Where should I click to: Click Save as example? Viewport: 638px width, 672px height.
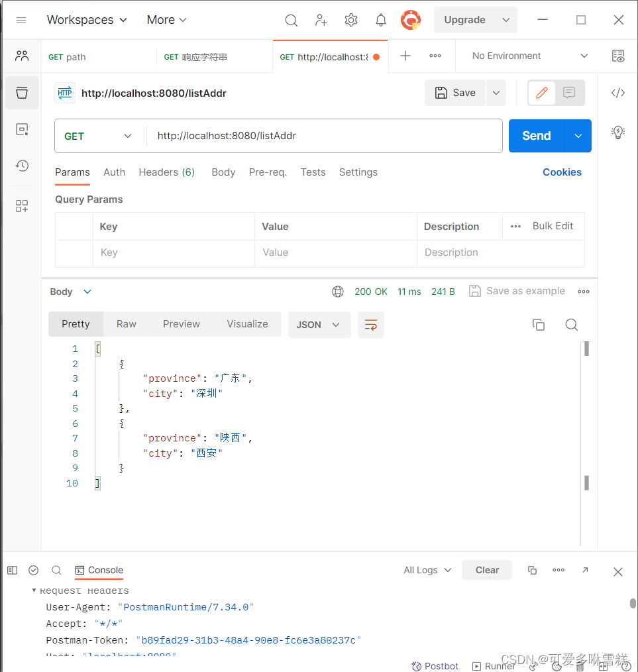(x=517, y=292)
